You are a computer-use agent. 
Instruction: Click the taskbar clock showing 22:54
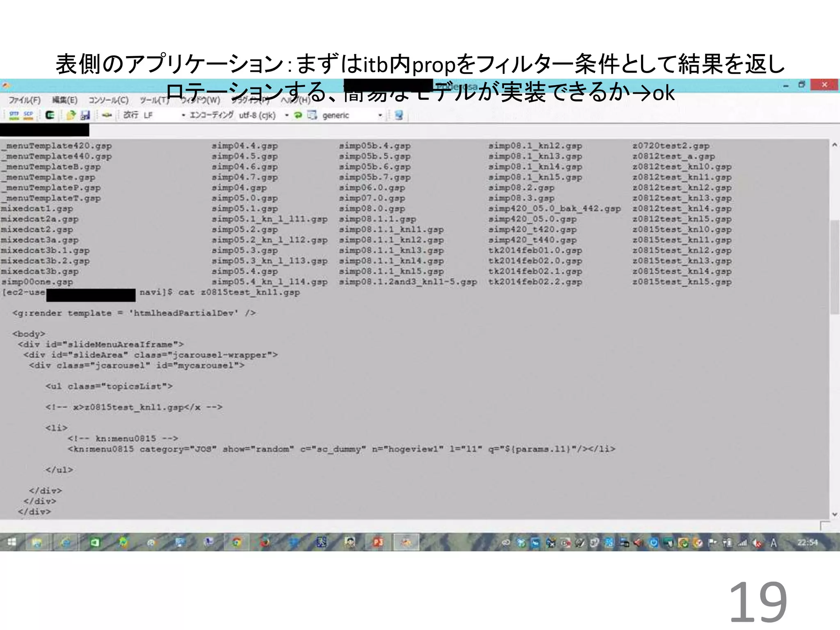click(807, 543)
